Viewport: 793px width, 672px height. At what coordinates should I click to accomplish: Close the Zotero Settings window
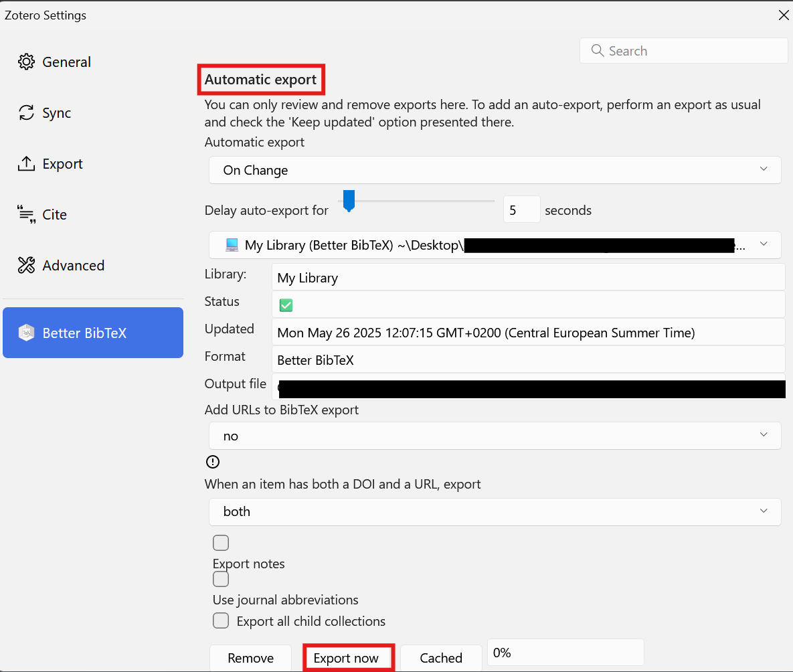784,15
